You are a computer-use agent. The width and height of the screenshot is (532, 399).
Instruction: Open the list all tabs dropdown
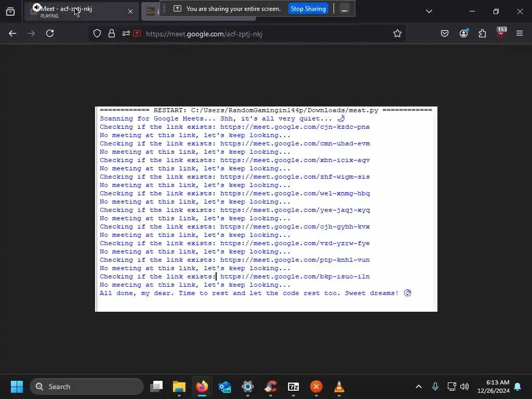429,11
